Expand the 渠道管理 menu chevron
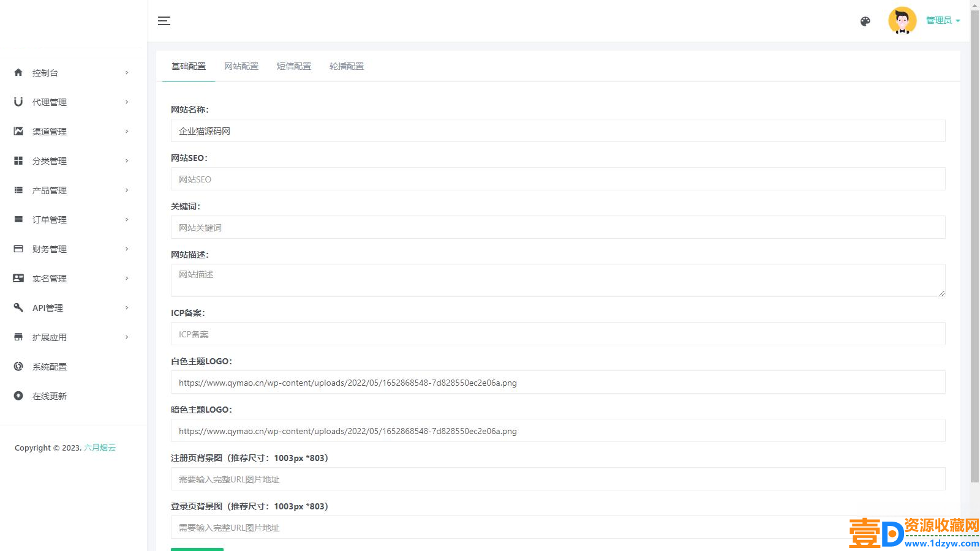980x551 pixels. click(127, 132)
